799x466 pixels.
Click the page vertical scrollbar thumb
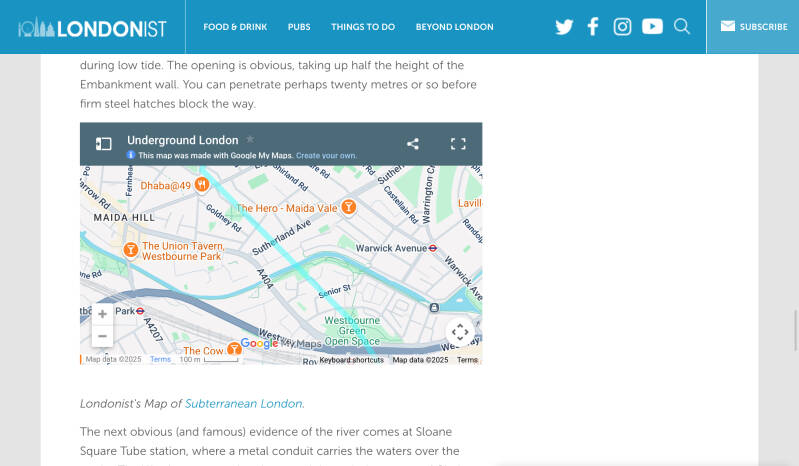point(795,330)
